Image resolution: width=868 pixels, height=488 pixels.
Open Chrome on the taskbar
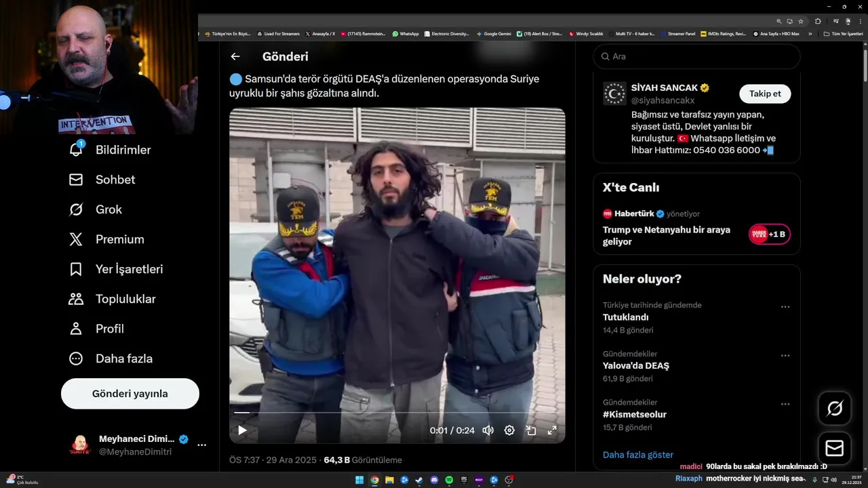coord(374,480)
